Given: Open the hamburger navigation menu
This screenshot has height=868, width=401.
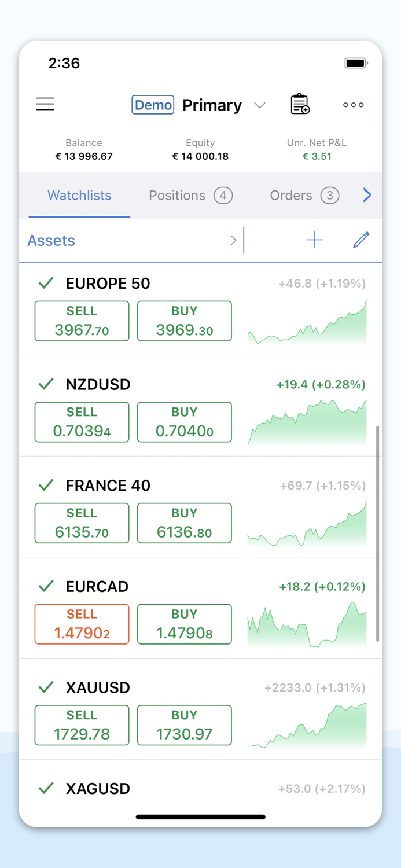Looking at the screenshot, I should point(45,104).
